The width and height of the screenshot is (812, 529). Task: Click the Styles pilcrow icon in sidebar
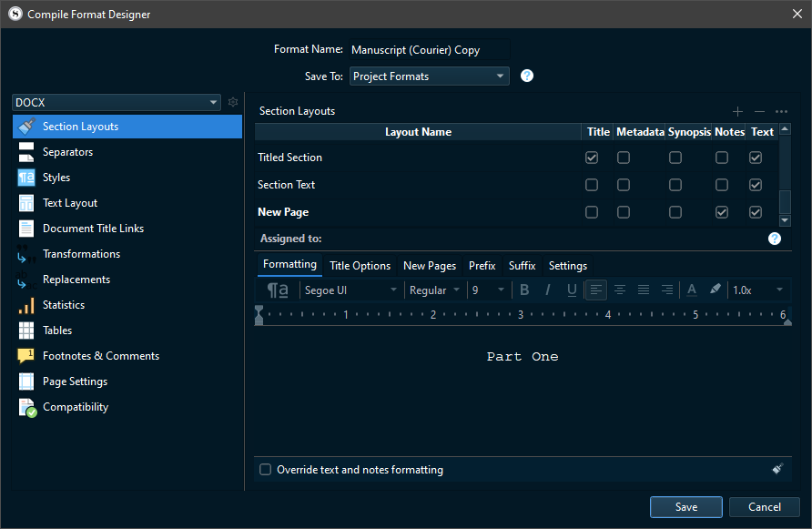pos(26,178)
